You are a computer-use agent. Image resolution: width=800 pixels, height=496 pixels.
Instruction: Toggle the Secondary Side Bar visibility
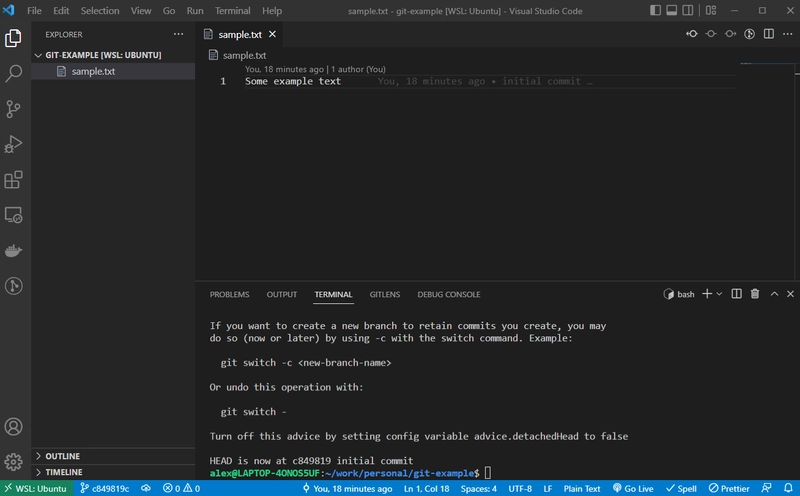point(688,10)
